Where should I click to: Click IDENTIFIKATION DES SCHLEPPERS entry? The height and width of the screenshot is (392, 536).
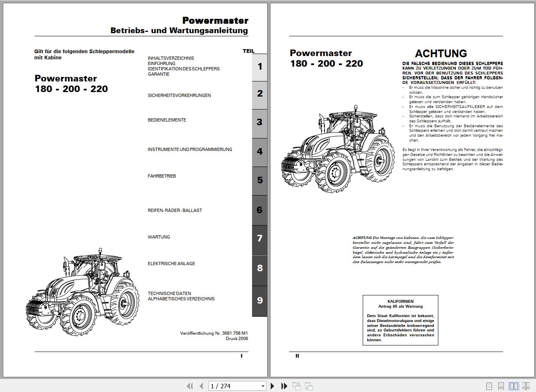coord(184,69)
